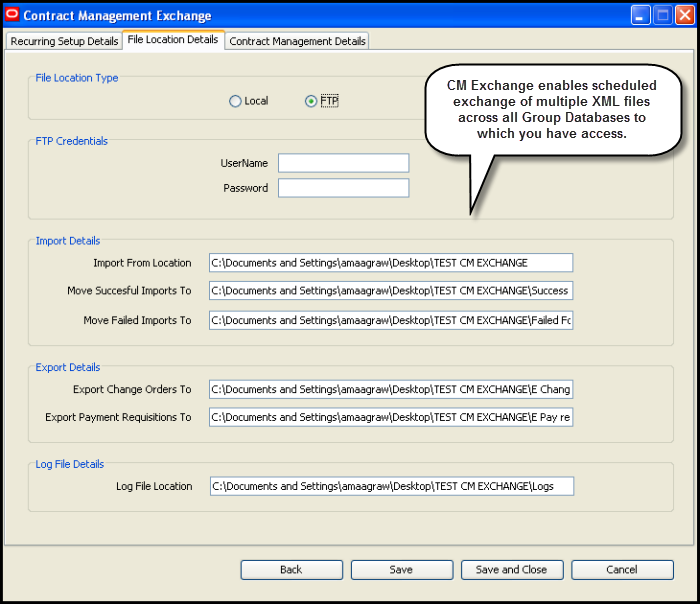Click the Save button
This screenshot has width=700, height=604.
click(x=401, y=570)
